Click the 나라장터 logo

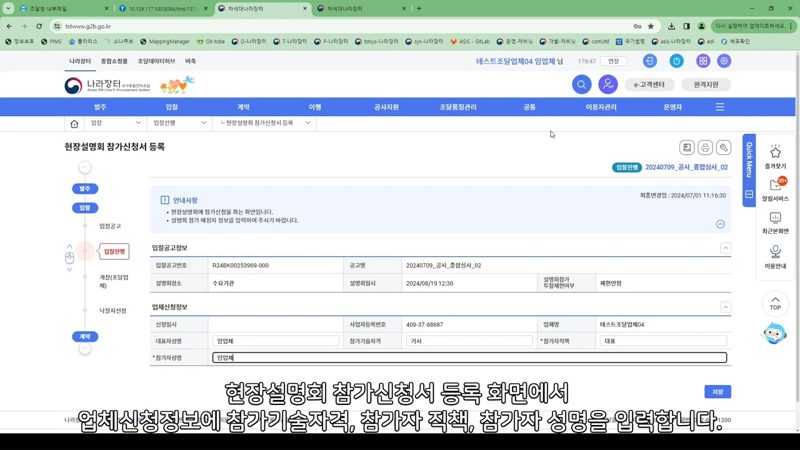point(107,85)
